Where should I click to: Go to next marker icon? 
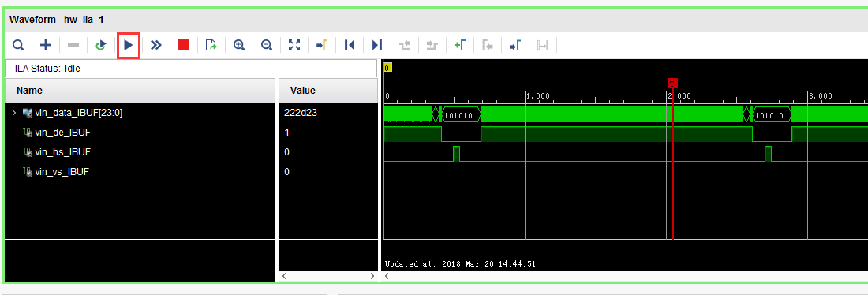click(x=514, y=46)
